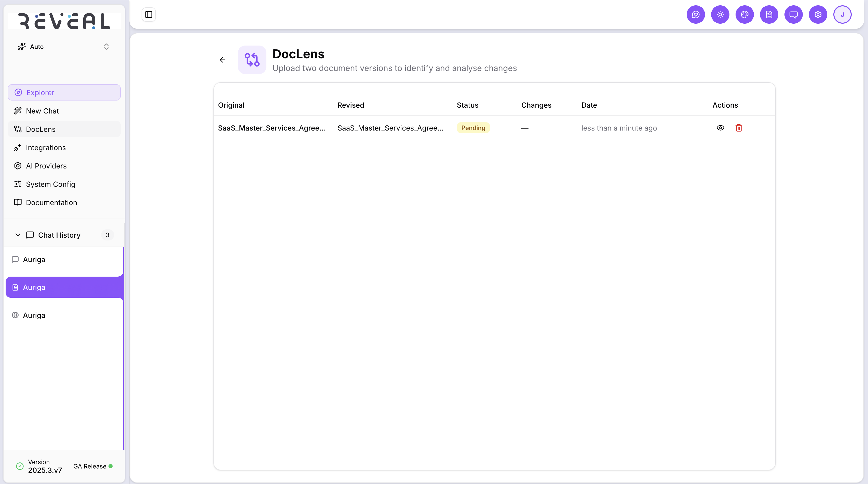Open DocLens from the sidebar
Screen dimensions: 868x484
pos(64,129)
